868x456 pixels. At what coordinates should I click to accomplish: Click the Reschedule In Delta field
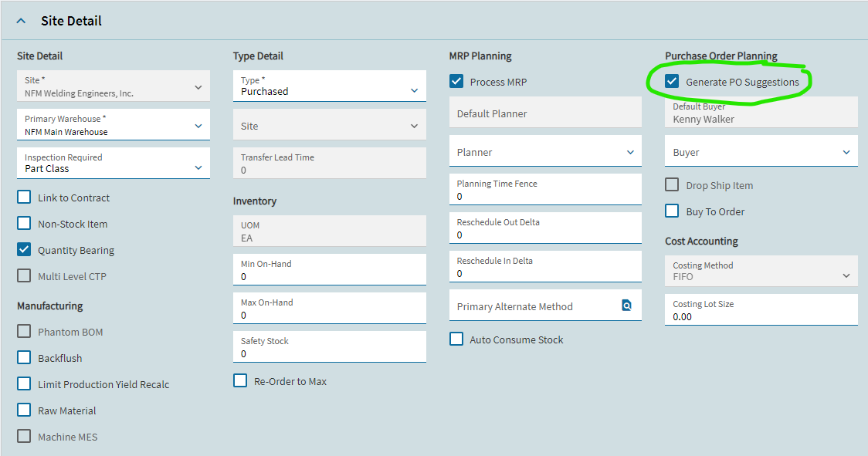[x=545, y=267]
